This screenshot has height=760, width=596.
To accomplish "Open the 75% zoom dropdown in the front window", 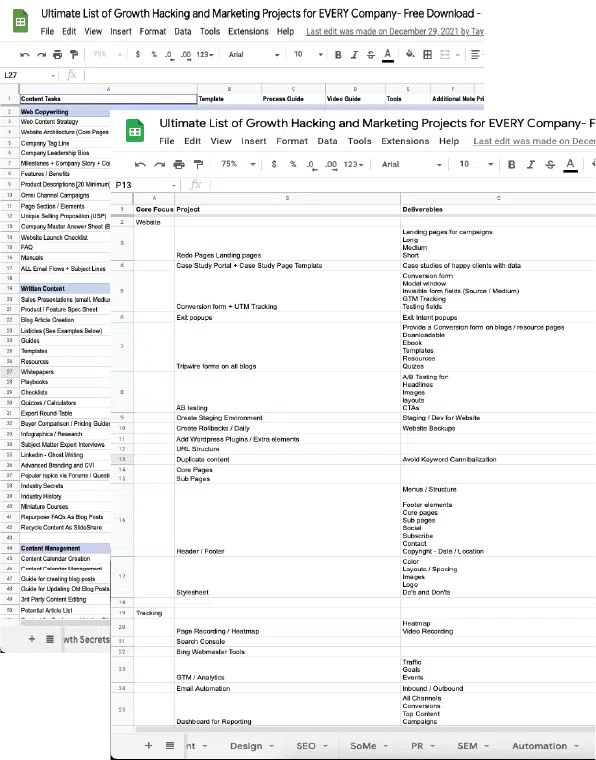I will click(x=238, y=164).
